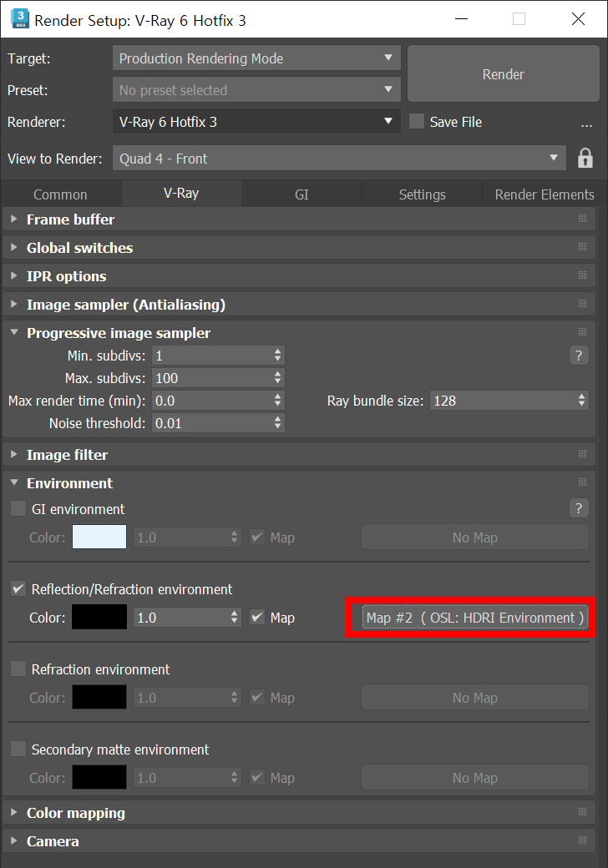Adjust the Noise threshold spinner arrows
This screenshot has width=608, height=868.
pos(278,423)
